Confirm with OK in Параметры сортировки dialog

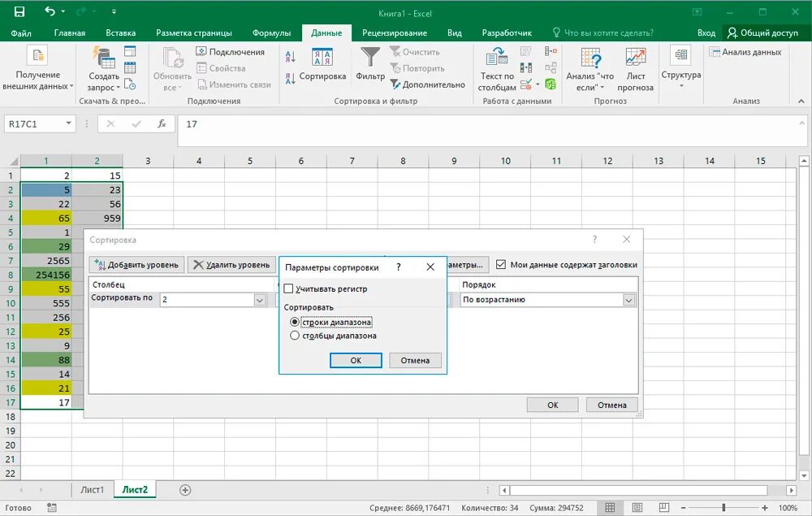click(356, 360)
